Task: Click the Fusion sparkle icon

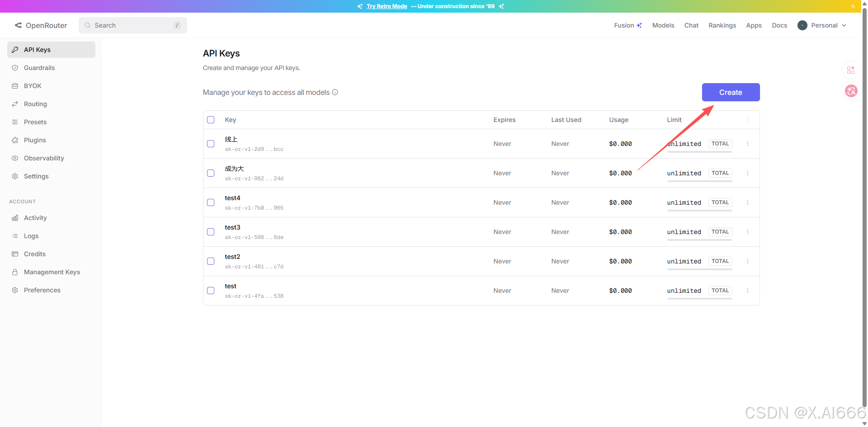Action: tap(639, 25)
